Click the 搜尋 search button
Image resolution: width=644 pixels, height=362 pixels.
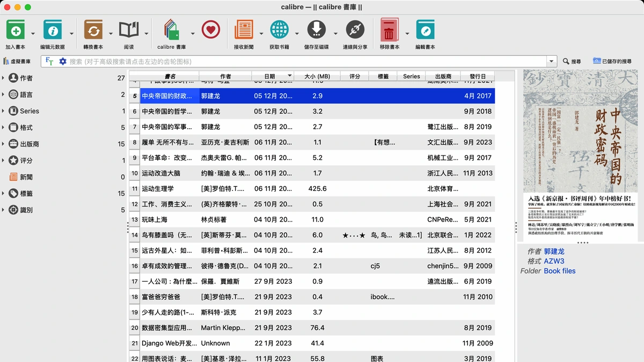[572, 61]
